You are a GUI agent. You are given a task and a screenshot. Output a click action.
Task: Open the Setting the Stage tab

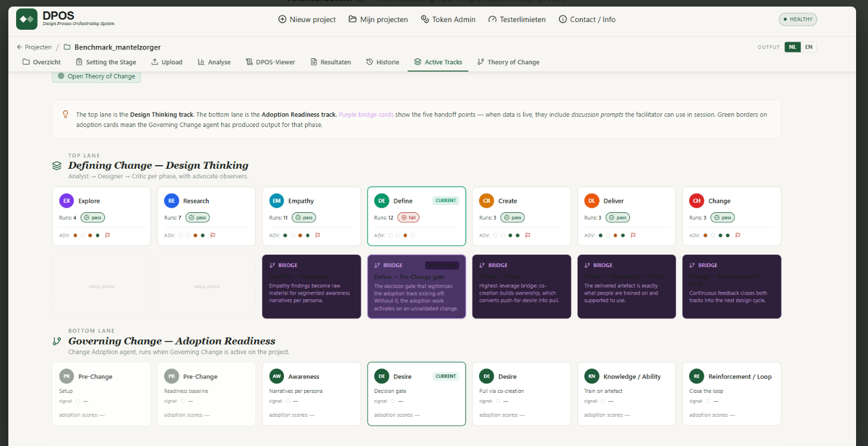[x=106, y=62]
